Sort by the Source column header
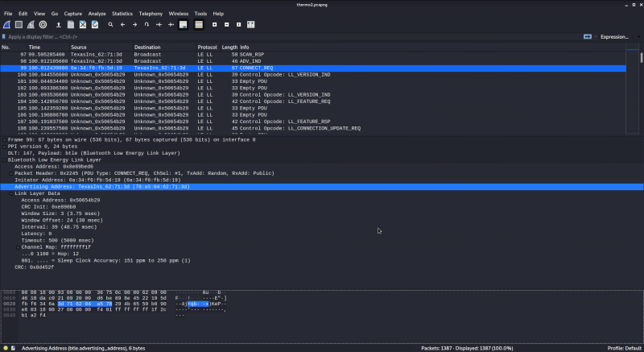Image resolution: width=644 pixels, height=352 pixels. point(101,48)
